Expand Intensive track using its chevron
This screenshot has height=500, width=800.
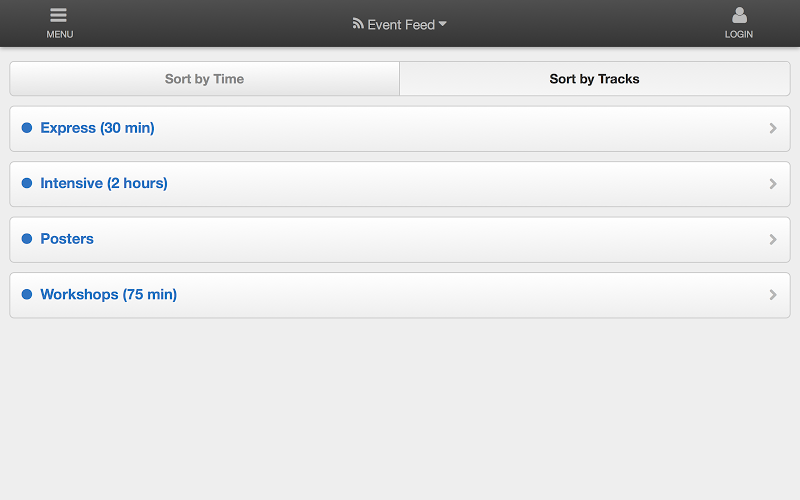(x=773, y=184)
